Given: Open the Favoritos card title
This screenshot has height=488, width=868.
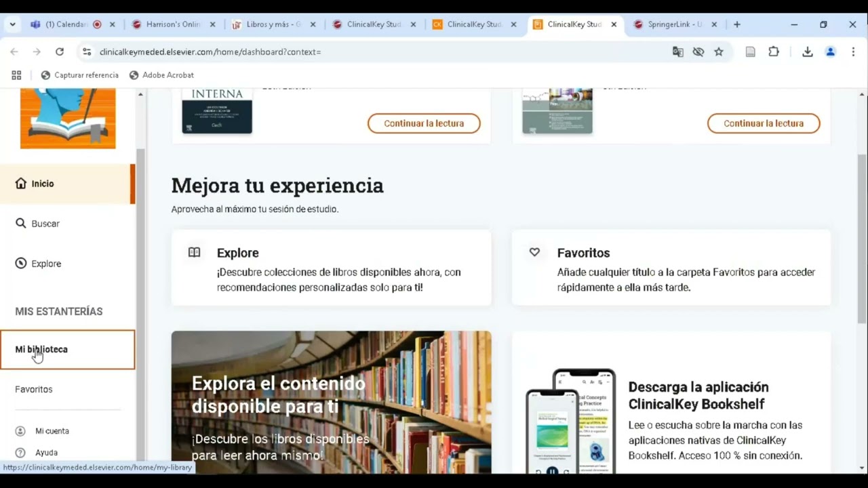Looking at the screenshot, I should (583, 253).
